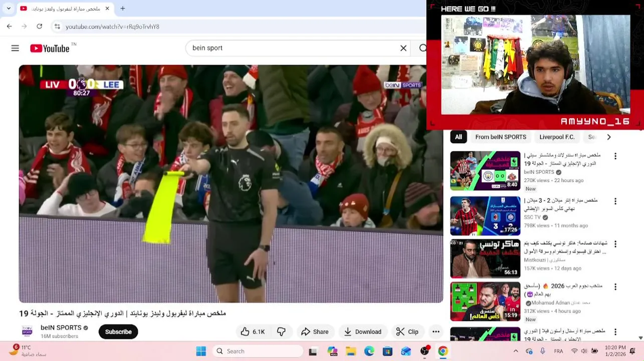This screenshot has height=361, width=644.
Task: Select the 'All' filter chip
Action: coord(458,137)
